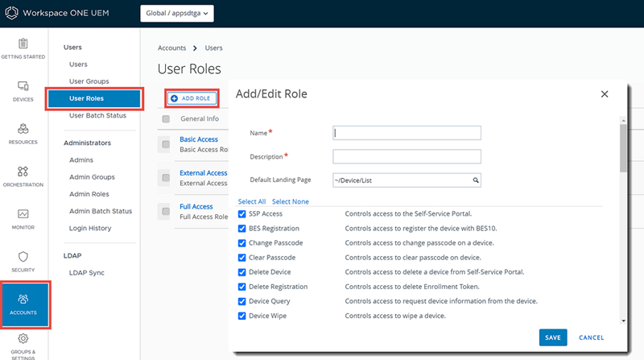The width and height of the screenshot is (644, 360).
Task: Uncheck the Delete Device checkbox
Action: [x=242, y=272]
